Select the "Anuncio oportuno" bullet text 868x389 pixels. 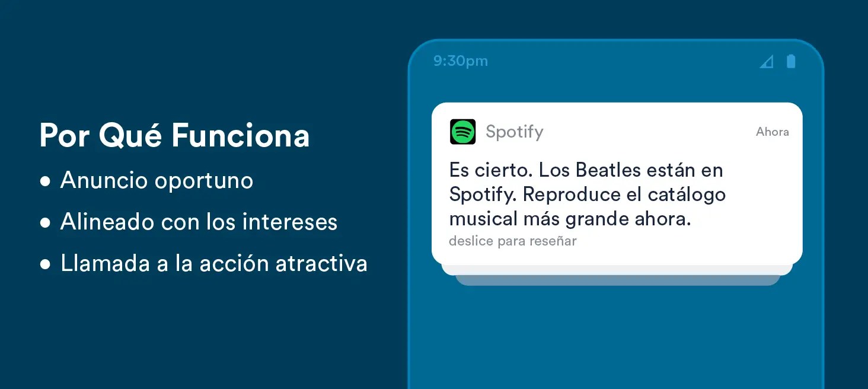pyautogui.click(x=157, y=181)
